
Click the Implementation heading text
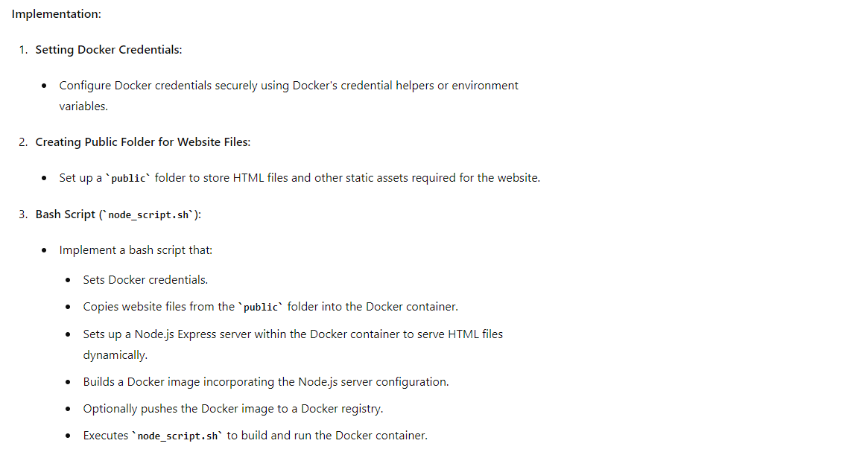point(56,14)
